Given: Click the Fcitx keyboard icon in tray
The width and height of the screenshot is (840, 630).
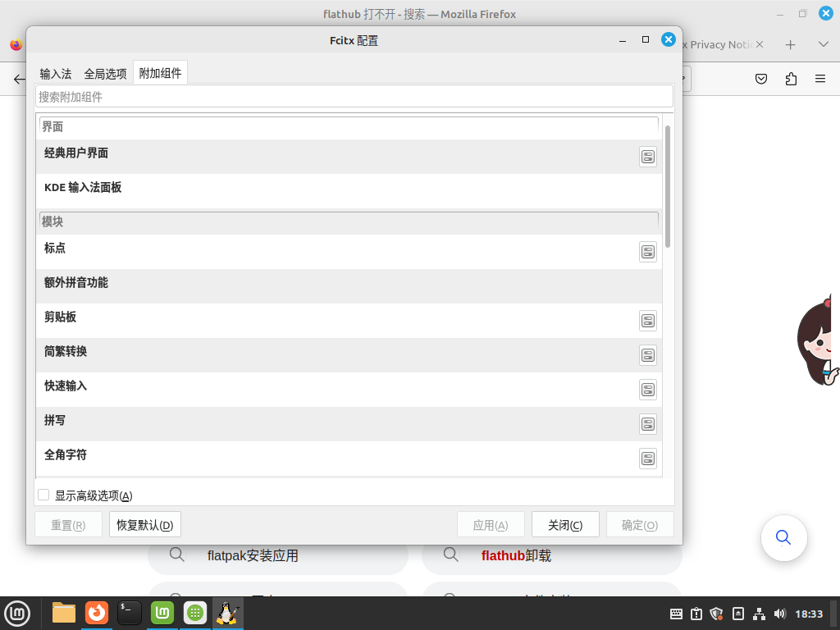Looking at the screenshot, I should pos(676,614).
